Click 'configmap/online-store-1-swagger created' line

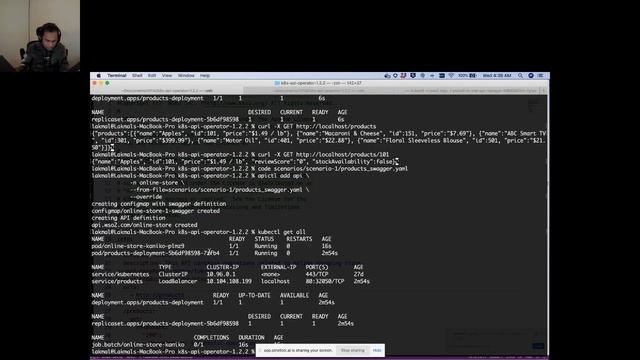point(156,211)
